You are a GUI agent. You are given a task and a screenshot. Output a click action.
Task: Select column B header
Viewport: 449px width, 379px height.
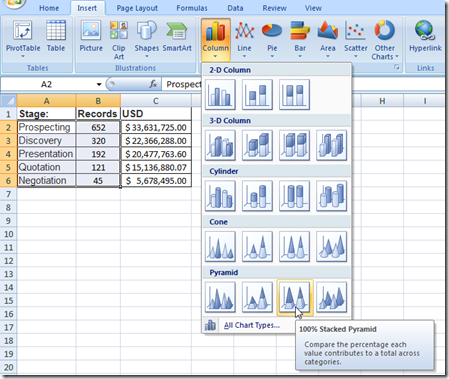[x=98, y=101]
